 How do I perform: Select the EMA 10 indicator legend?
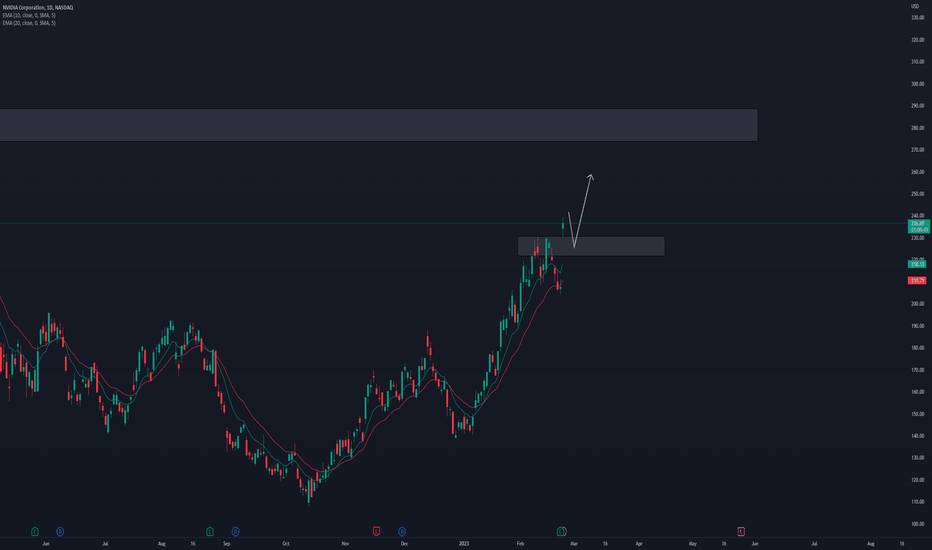[29, 15]
